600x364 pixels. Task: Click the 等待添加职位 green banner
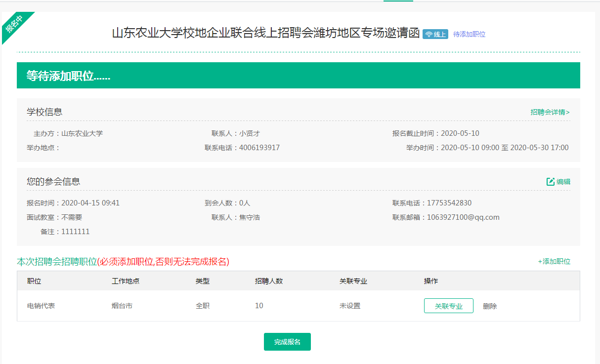pyautogui.click(x=298, y=76)
